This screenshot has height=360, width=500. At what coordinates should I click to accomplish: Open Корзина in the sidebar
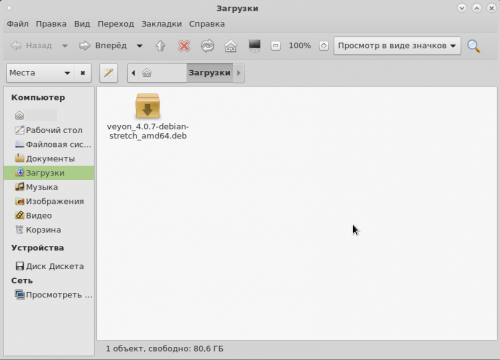point(43,230)
